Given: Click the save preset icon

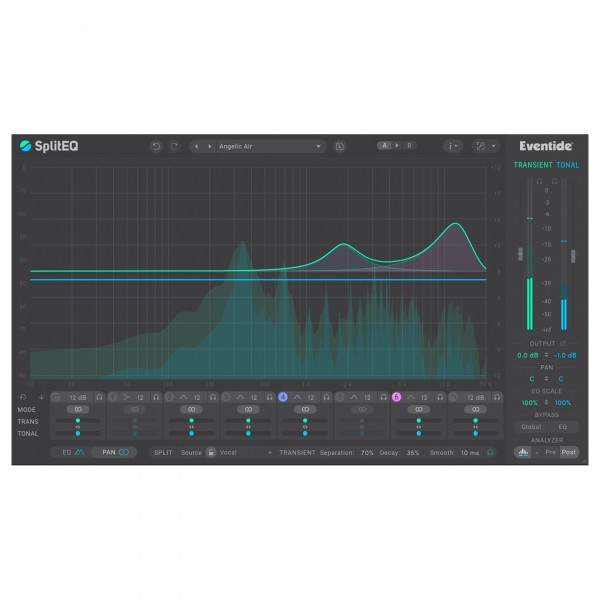Looking at the screenshot, I should pyautogui.click(x=340, y=146).
